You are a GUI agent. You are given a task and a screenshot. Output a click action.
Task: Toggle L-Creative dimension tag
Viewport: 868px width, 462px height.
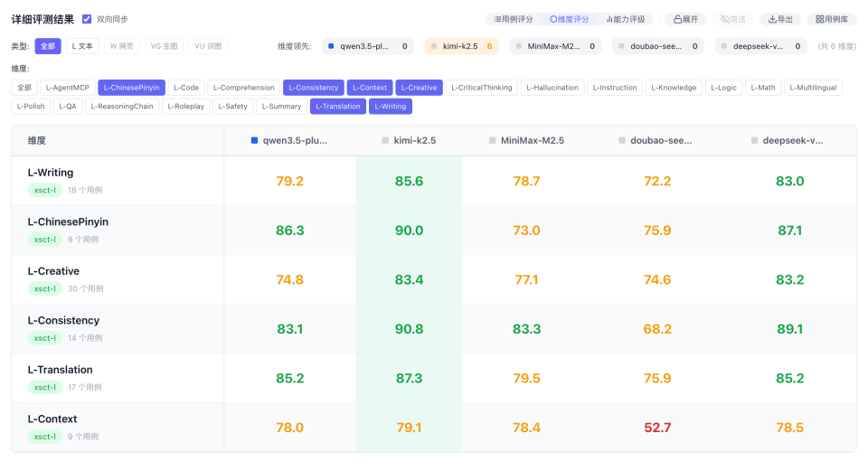coord(419,88)
